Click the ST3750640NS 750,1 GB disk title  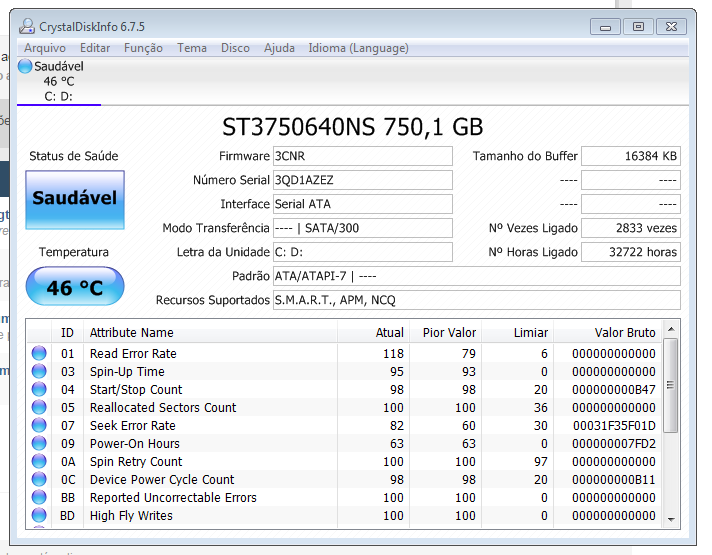(x=352, y=127)
